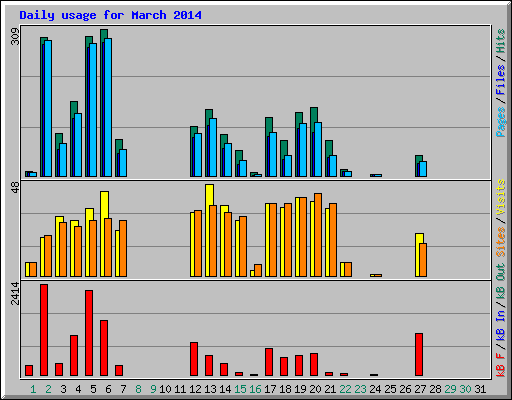The height and width of the screenshot is (400, 512).
Task: Select the day 20 orange sites bar
Action: click(x=318, y=235)
